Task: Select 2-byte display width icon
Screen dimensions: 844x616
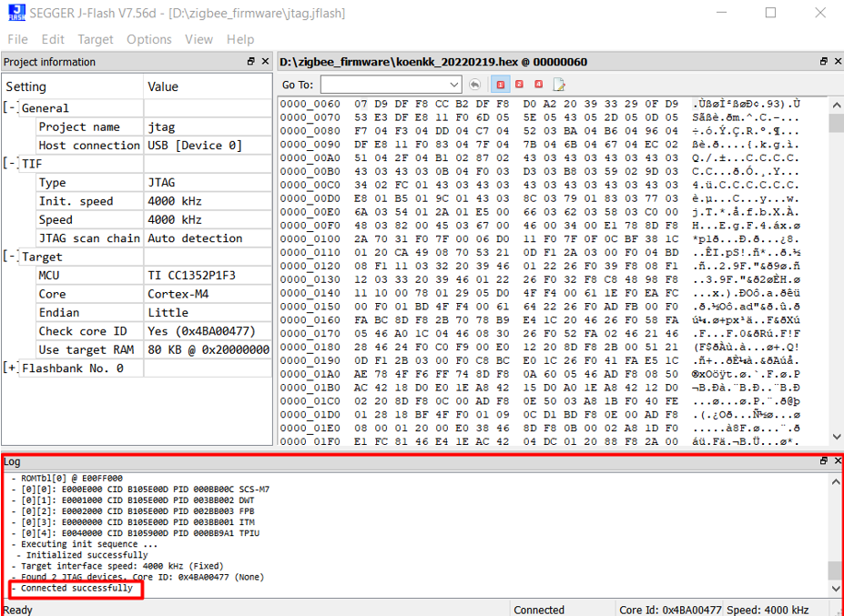Action: [520, 85]
